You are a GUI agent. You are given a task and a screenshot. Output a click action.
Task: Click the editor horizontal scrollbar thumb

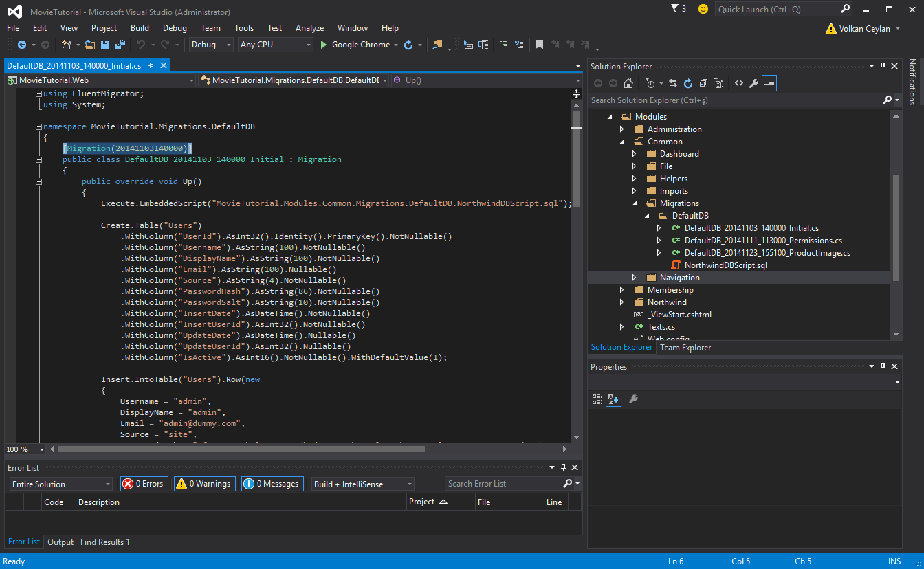241,449
